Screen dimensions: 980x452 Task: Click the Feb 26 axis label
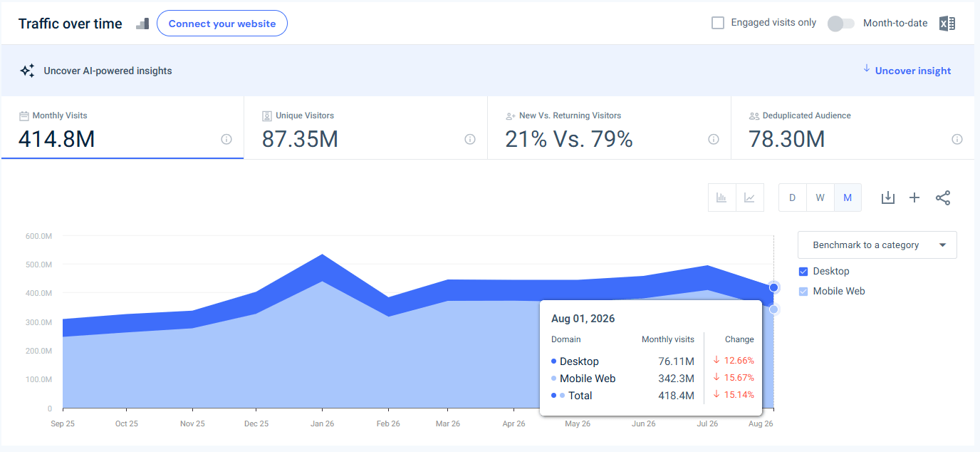pos(388,423)
